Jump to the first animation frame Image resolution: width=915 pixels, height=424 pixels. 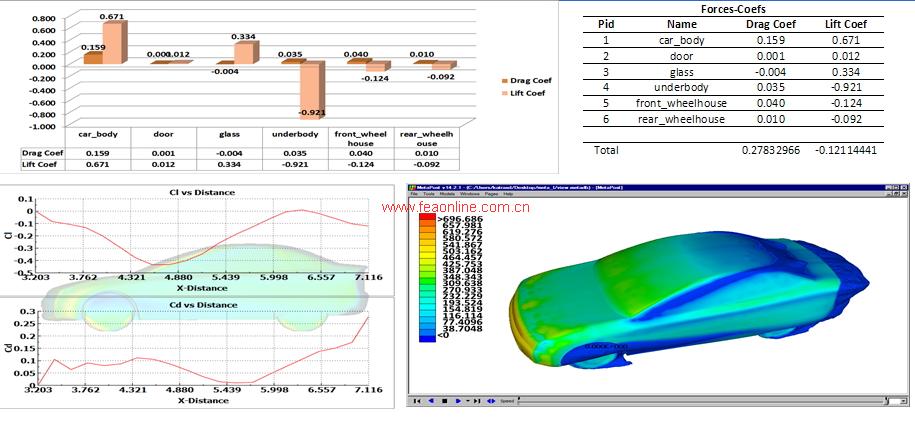[417, 401]
